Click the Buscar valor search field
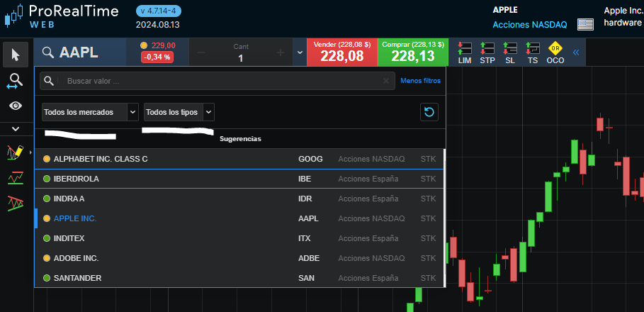The image size is (644, 312). coord(217,81)
